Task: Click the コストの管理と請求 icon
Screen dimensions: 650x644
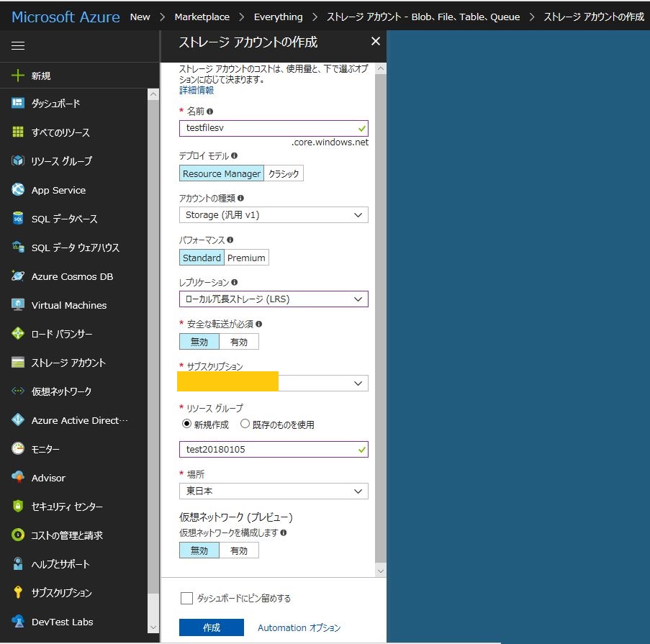Action: pyautogui.click(x=18, y=535)
